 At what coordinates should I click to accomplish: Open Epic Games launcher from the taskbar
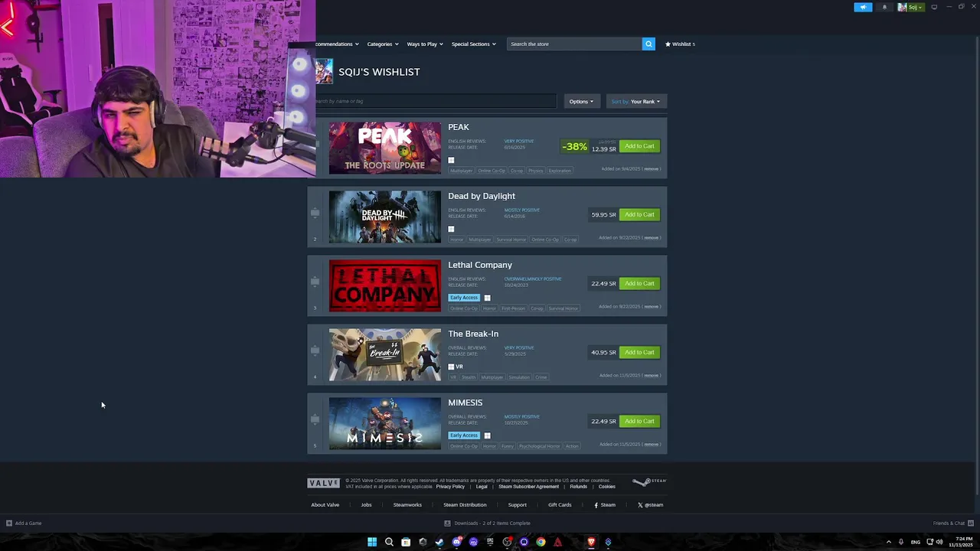coord(490,542)
